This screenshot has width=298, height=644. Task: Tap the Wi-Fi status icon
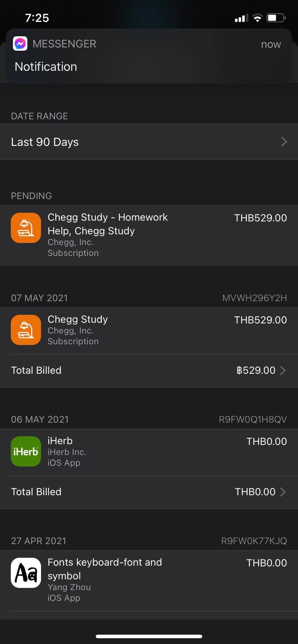tap(257, 18)
